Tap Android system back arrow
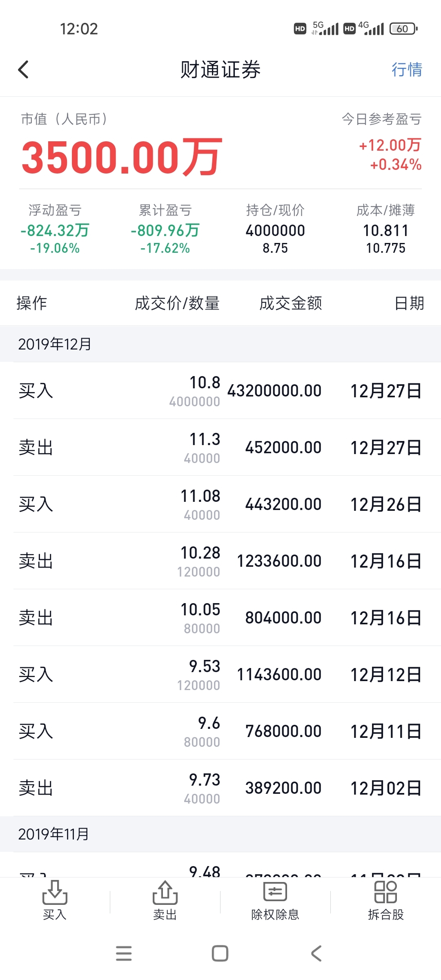 coord(316,953)
